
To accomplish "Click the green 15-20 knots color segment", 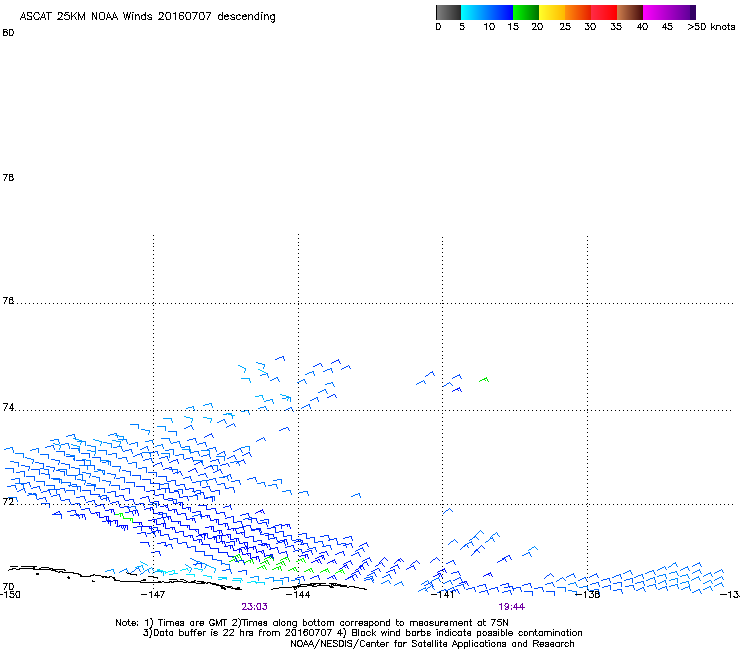I will click(x=526, y=12).
